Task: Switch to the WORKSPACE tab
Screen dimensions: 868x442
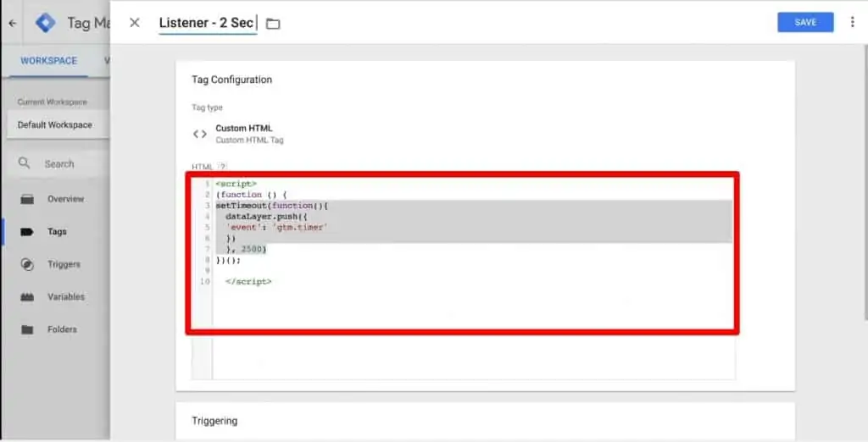Action: tap(48, 61)
